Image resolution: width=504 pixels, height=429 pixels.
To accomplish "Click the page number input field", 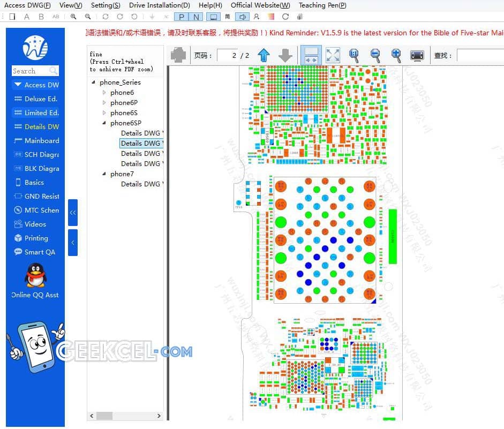I will 235,55.
